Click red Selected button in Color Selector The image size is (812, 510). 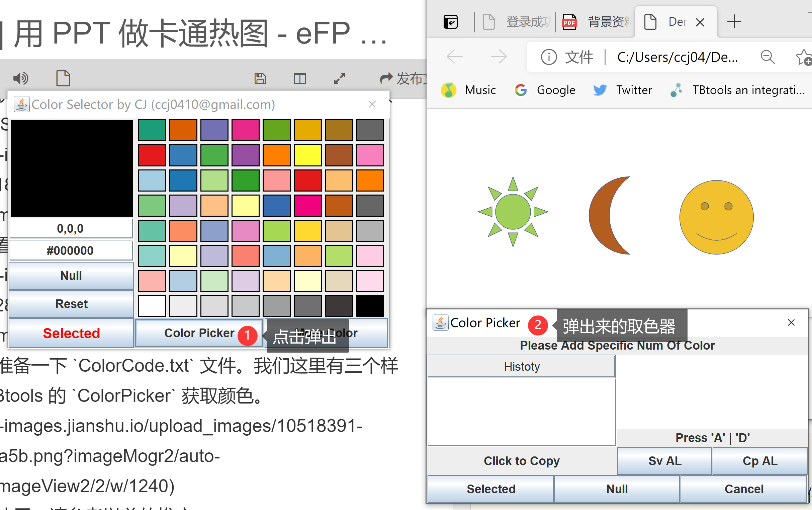coord(71,333)
